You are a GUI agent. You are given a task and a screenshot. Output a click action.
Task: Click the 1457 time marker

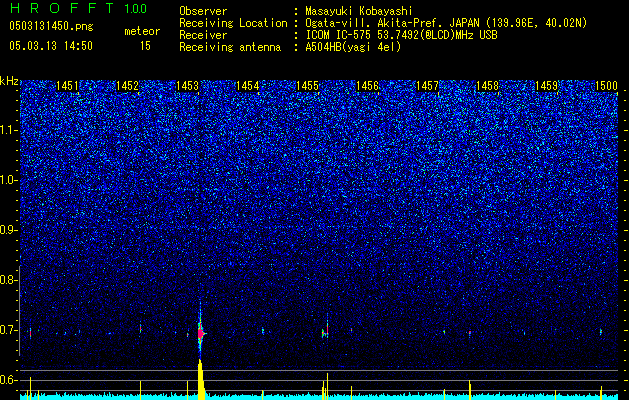coord(428,85)
